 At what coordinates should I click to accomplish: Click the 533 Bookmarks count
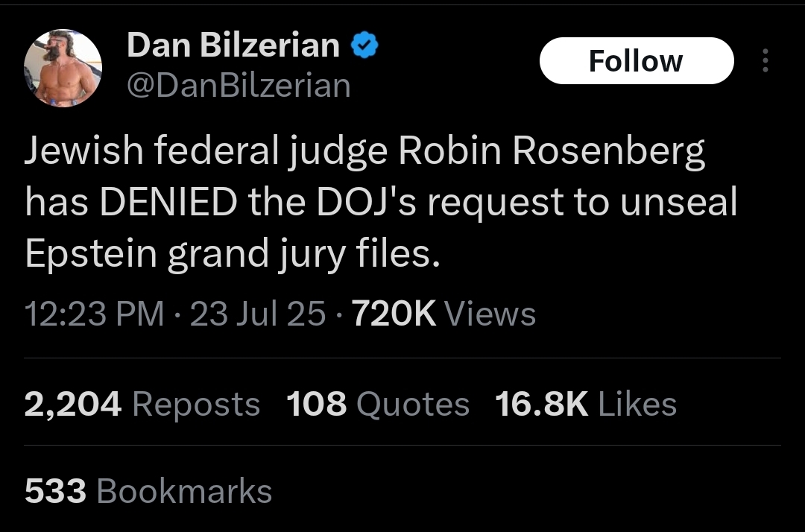[x=148, y=492]
